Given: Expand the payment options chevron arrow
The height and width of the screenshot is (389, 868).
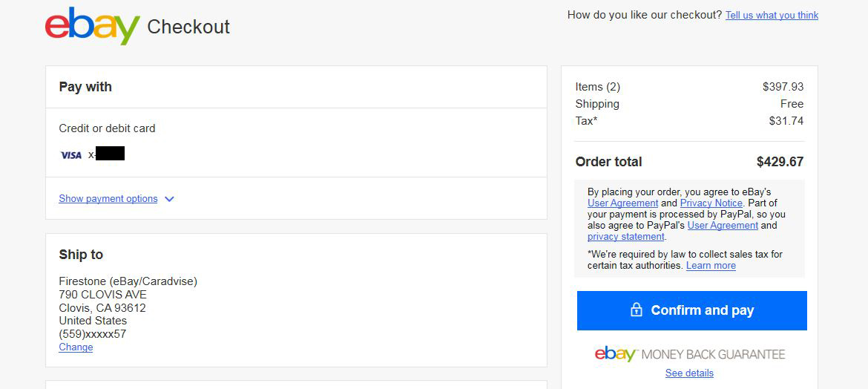Looking at the screenshot, I should tap(169, 199).
